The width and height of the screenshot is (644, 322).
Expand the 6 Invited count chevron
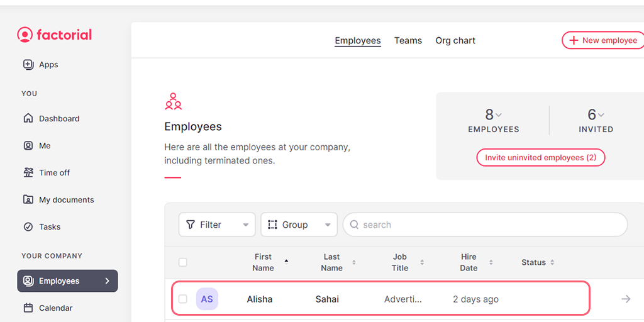pos(601,115)
